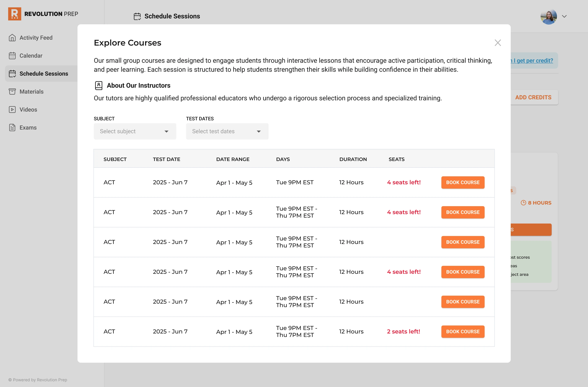The height and width of the screenshot is (387, 588).
Task: Open the 'get per credit?' link
Action: (532, 61)
